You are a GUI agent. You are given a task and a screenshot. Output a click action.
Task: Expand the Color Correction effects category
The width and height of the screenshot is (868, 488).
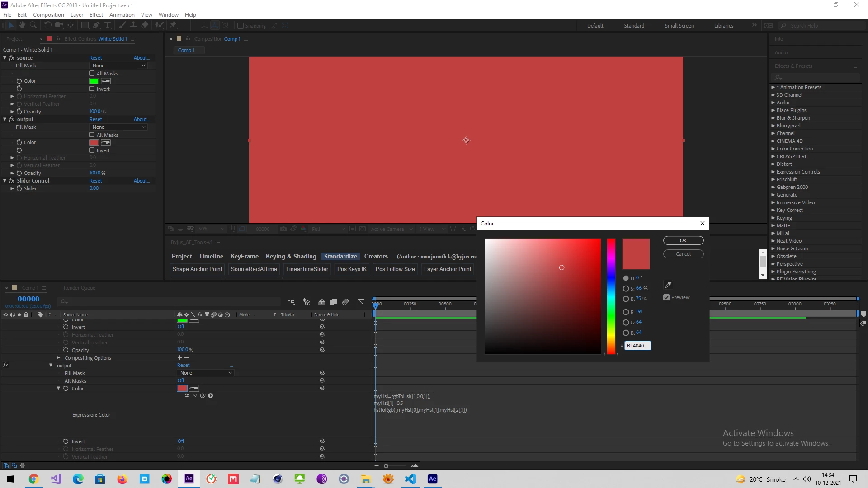click(773, 149)
